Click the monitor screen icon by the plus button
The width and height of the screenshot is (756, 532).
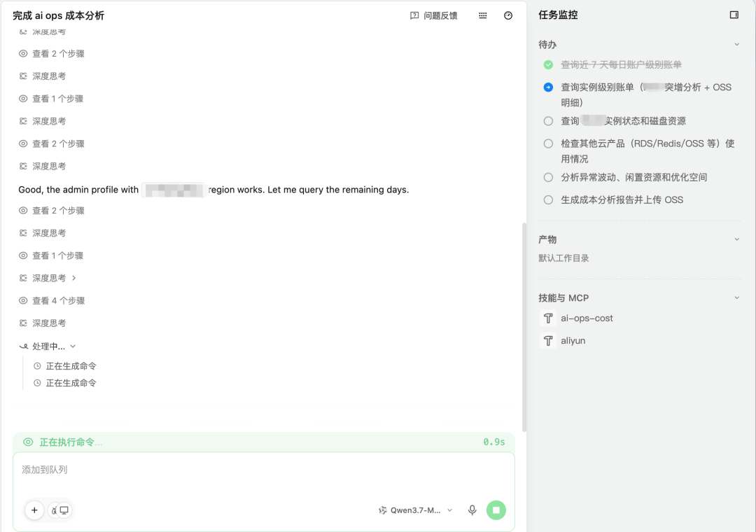coord(64,510)
